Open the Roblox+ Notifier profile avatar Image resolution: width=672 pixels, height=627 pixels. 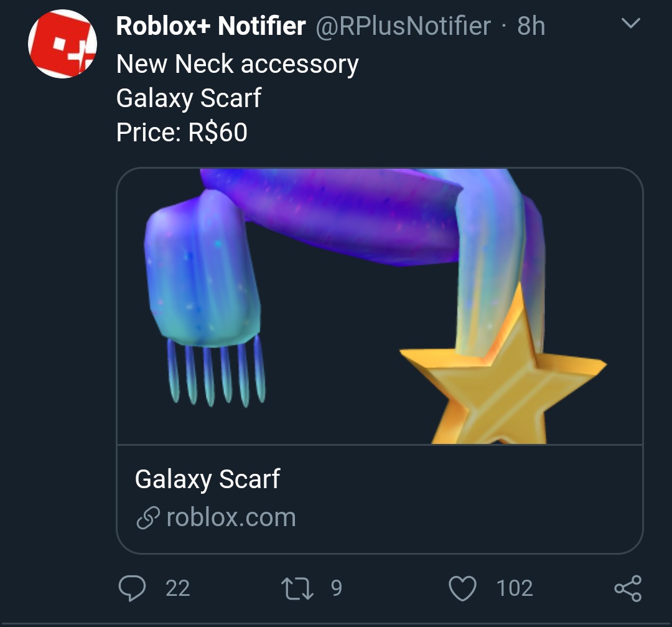tap(62, 44)
